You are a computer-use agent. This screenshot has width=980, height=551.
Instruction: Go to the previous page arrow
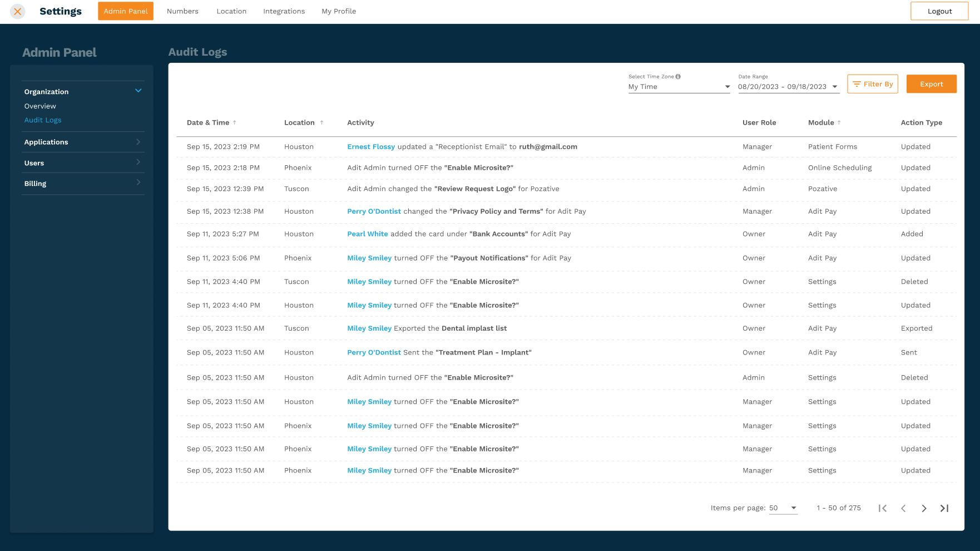pos(903,508)
